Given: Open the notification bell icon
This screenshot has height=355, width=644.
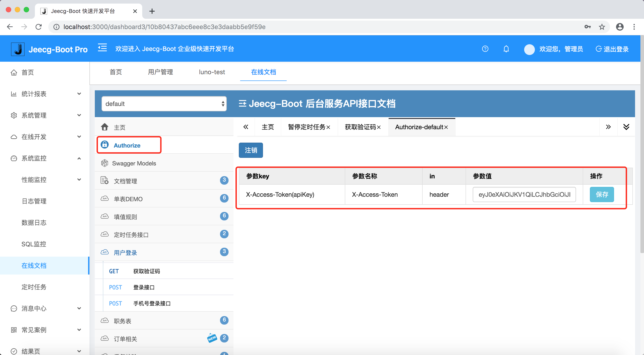Looking at the screenshot, I should click(x=506, y=49).
